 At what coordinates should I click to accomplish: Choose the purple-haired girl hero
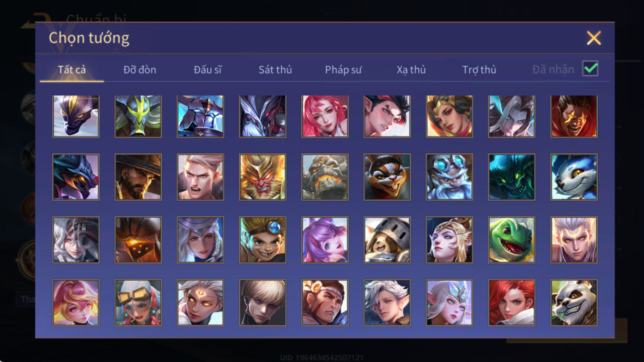[325, 240]
